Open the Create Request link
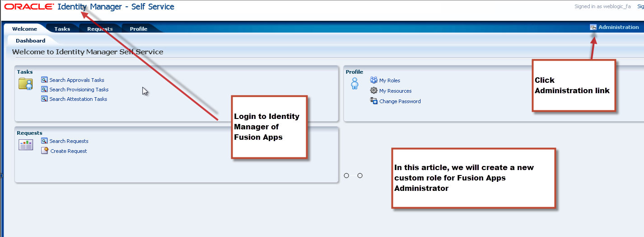The width and height of the screenshot is (644, 237). [69, 151]
